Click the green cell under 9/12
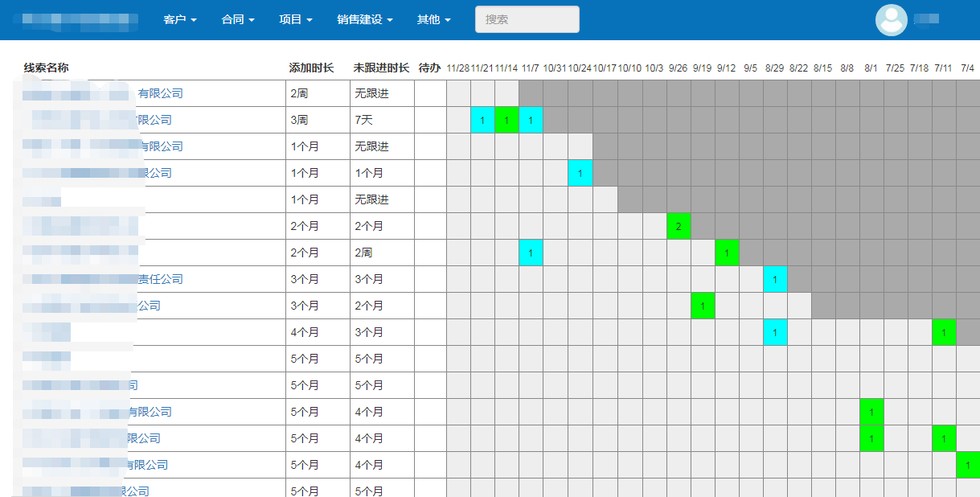The height and width of the screenshot is (497, 980). 727,253
